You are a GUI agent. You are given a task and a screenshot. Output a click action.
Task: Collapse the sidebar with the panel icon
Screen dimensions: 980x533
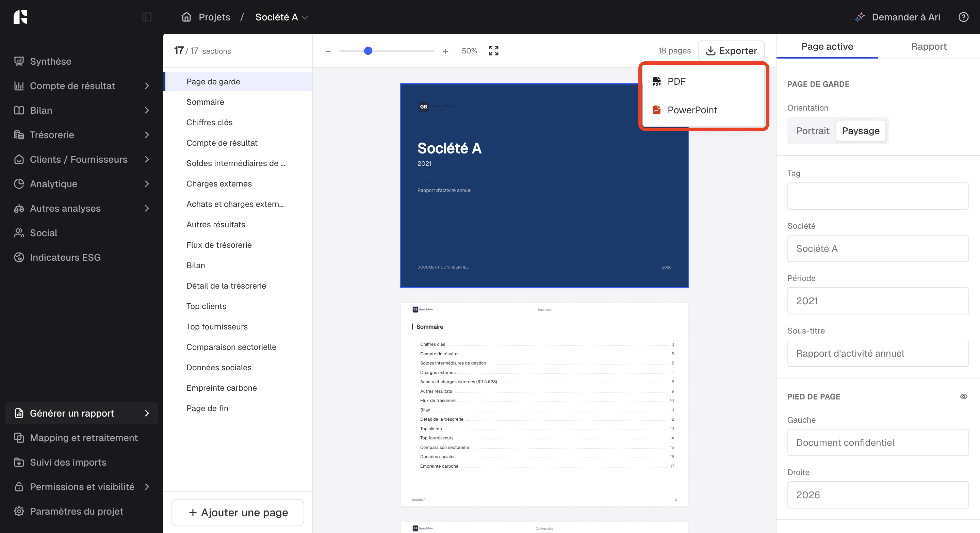(147, 17)
